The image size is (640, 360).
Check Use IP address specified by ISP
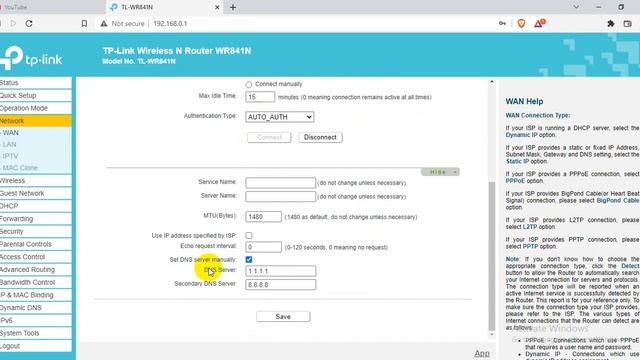(x=249, y=236)
